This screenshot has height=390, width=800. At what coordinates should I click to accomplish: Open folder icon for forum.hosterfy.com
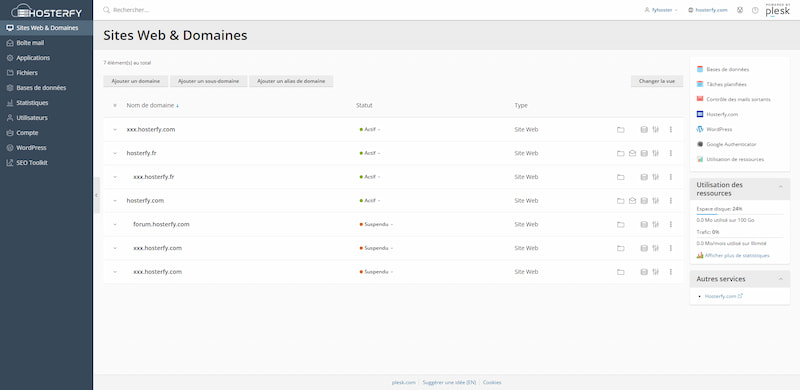[x=620, y=224]
